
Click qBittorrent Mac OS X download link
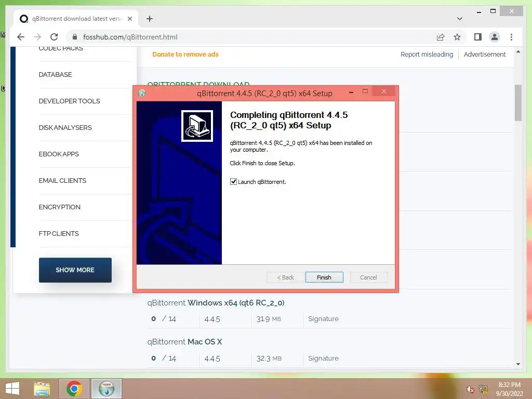(x=184, y=342)
